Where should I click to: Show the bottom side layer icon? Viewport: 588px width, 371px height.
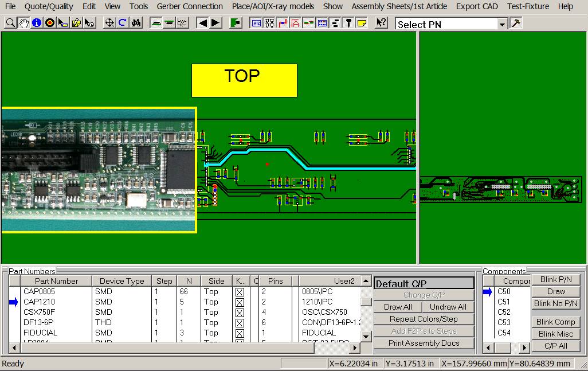point(169,24)
